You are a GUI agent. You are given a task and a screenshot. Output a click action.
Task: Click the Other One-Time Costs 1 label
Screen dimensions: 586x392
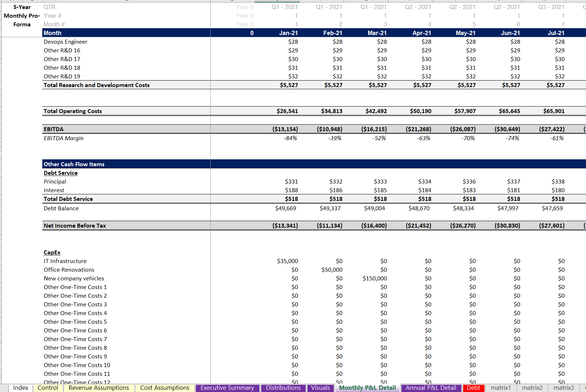point(75,287)
